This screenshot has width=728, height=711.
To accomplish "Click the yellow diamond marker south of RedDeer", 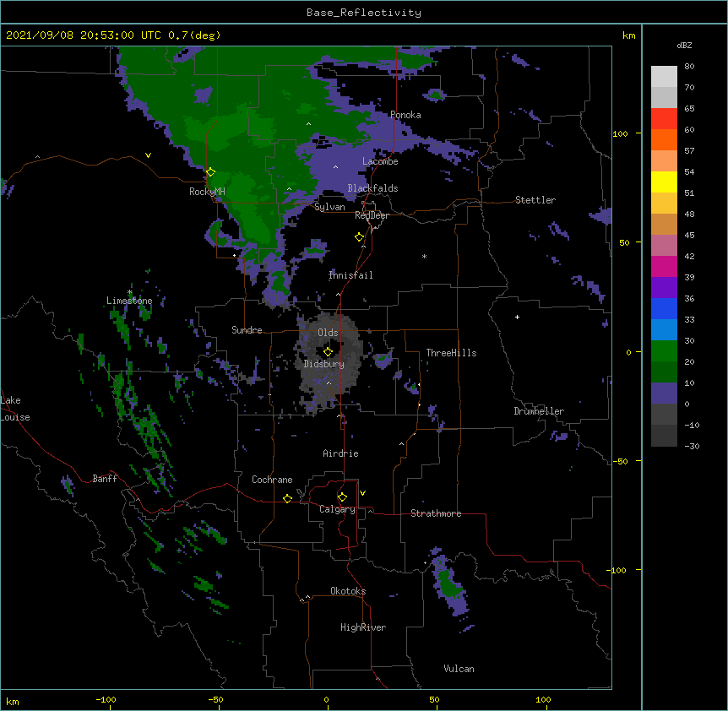I will point(359,237).
